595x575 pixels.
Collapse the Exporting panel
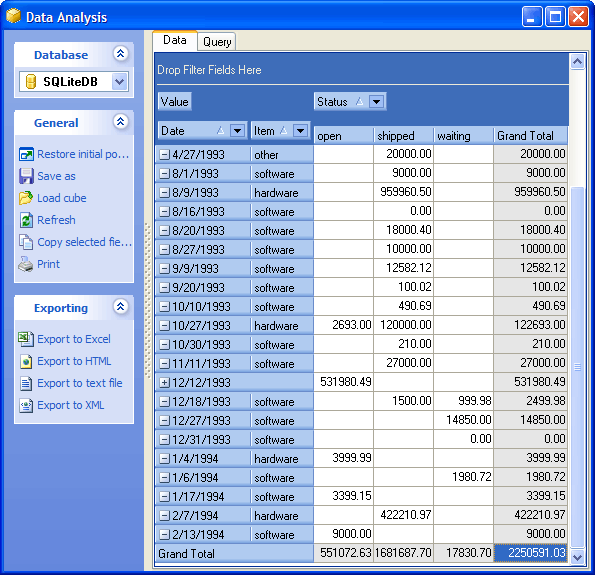(x=120, y=306)
